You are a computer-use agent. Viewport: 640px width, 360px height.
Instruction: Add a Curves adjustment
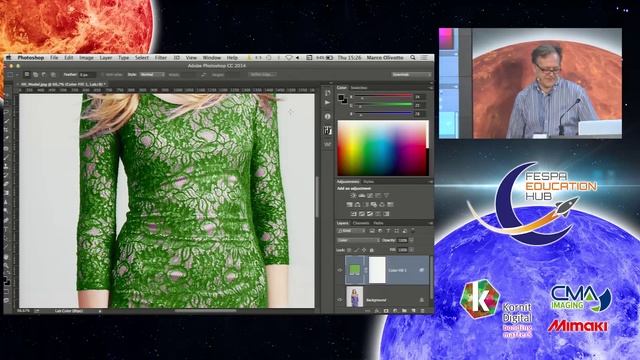(370, 196)
